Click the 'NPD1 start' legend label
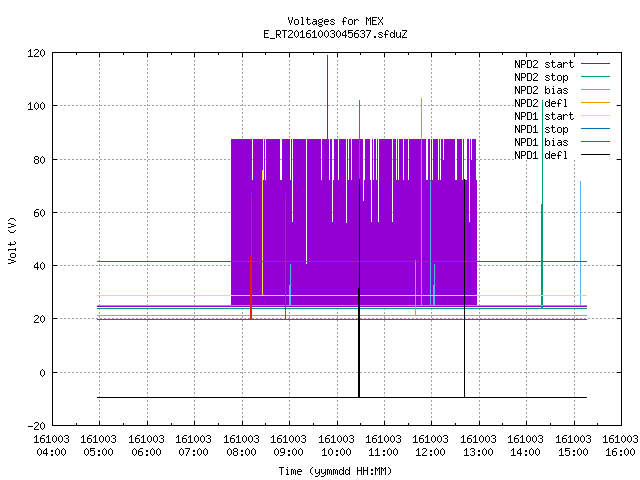Image resolution: width=640 pixels, height=480 pixels. tap(544, 116)
